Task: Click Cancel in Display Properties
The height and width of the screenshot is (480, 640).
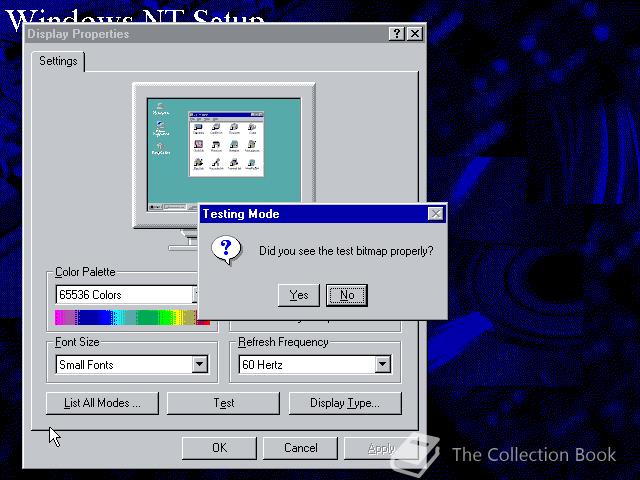Action: click(300, 448)
